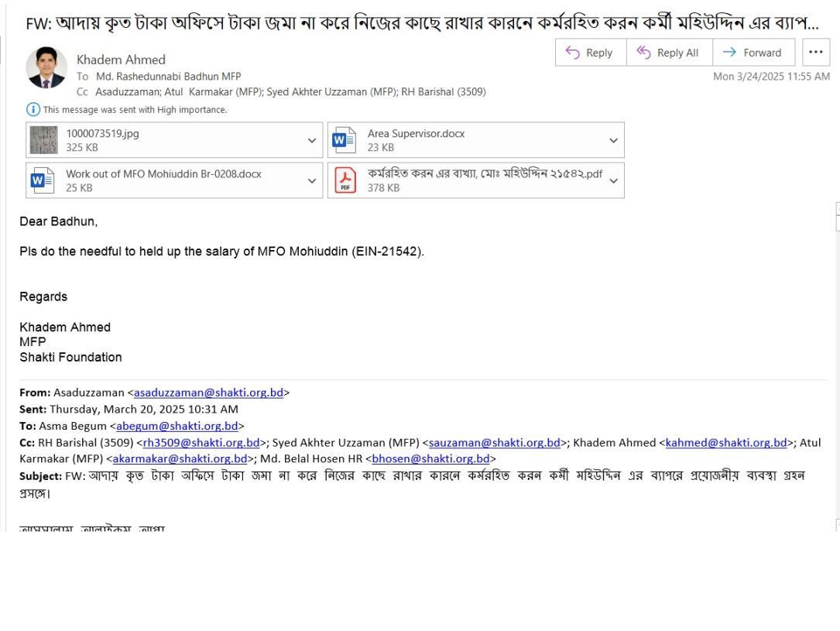840x631 pixels.
Task: Click the sentence about holding salary of MFO Mohiuddin
Action: [x=221, y=251]
